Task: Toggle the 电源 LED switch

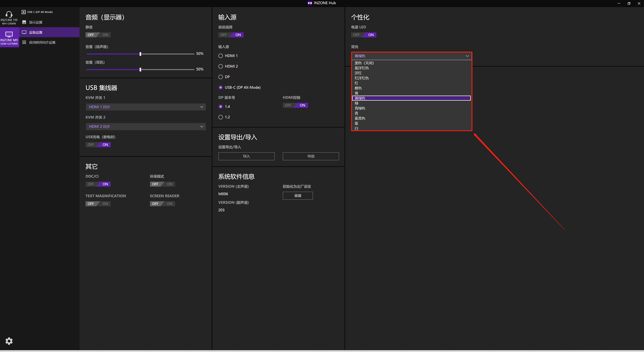Action: 363,35
